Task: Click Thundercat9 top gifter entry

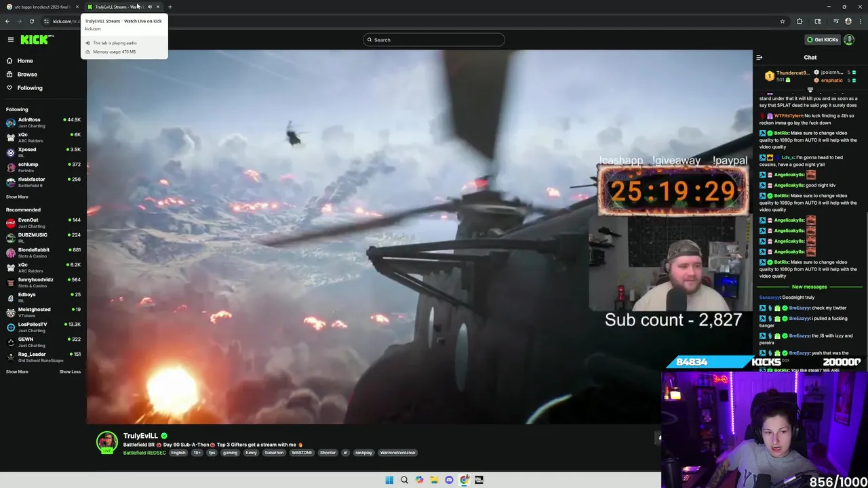Action: pyautogui.click(x=787, y=76)
